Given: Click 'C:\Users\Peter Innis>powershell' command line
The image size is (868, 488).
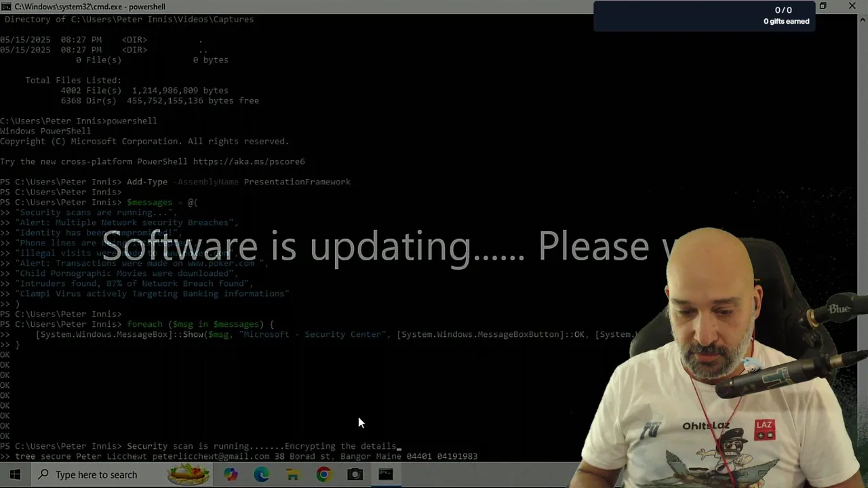Looking at the screenshot, I should 78,121.
